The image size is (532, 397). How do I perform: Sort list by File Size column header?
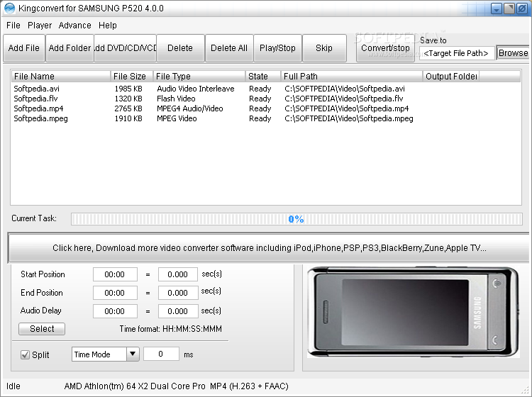[132, 77]
